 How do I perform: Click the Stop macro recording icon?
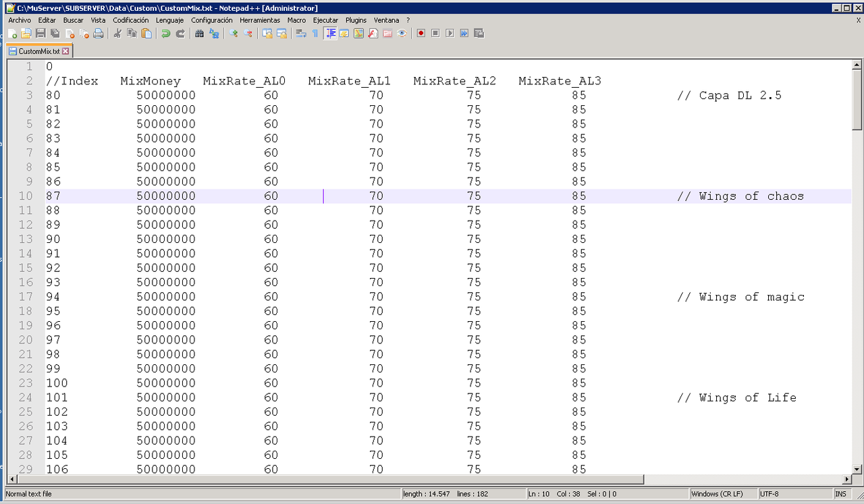[435, 33]
